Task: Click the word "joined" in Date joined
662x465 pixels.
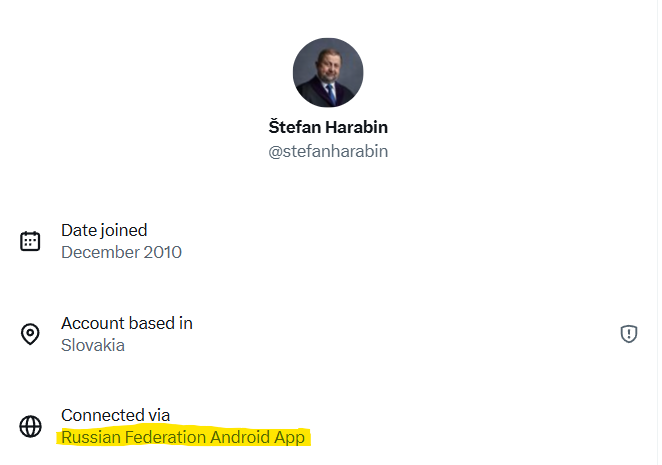Action: tap(125, 230)
